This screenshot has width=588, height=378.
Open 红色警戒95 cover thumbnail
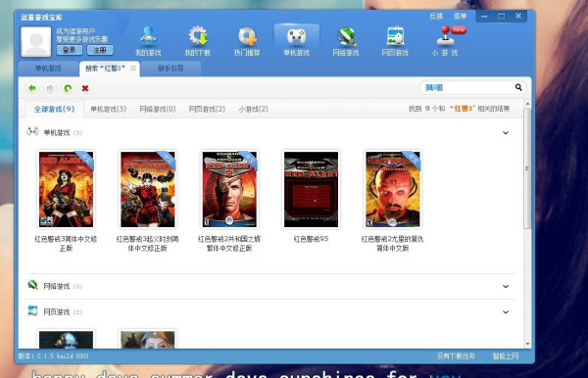pos(311,189)
